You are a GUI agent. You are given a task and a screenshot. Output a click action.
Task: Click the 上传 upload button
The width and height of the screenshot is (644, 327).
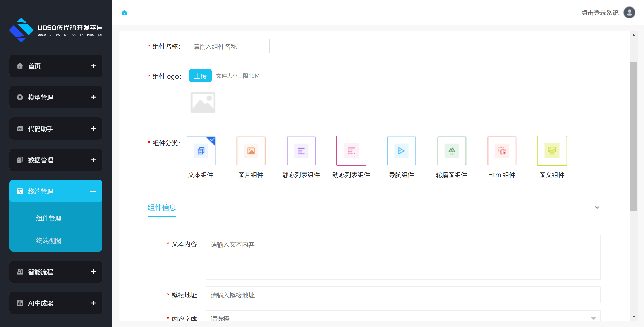point(200,76)
